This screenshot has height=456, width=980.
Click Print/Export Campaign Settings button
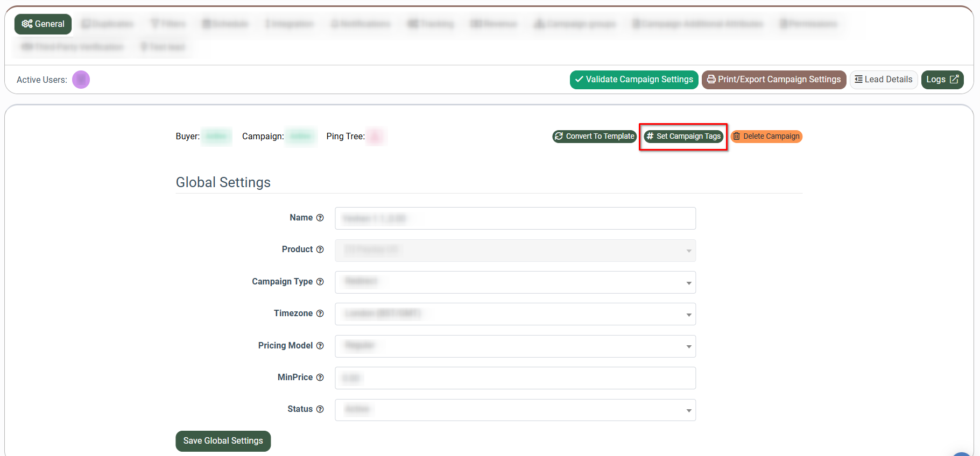click(x=773, y=80)
